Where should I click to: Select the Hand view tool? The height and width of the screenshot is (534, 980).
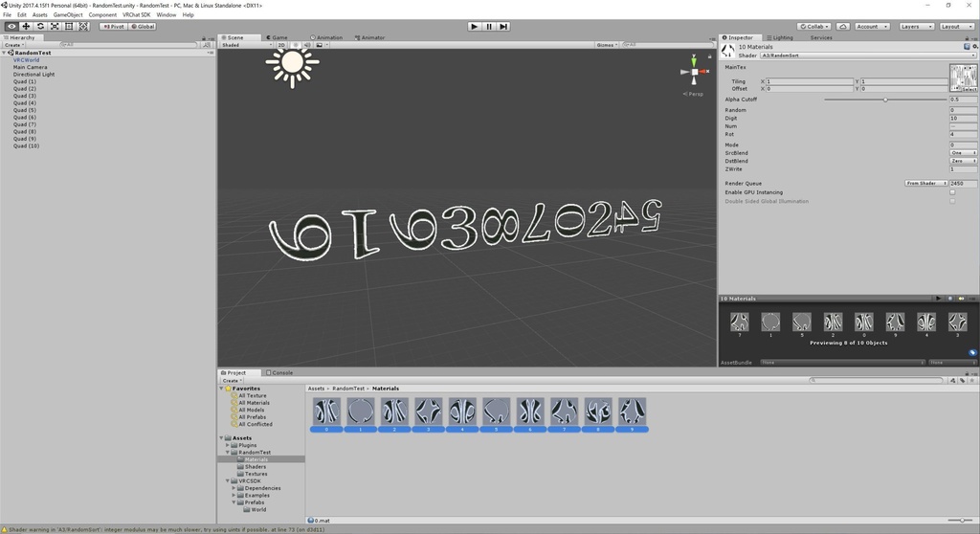click(x=11, y=26)
